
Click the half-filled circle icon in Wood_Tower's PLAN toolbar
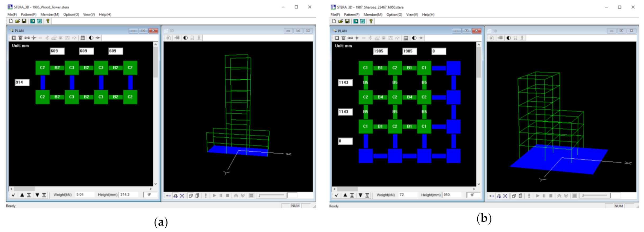point(91,38)
